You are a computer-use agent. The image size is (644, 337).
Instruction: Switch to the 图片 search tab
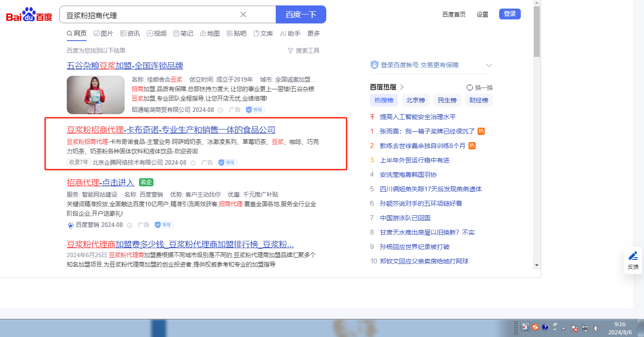coord(103,33)
